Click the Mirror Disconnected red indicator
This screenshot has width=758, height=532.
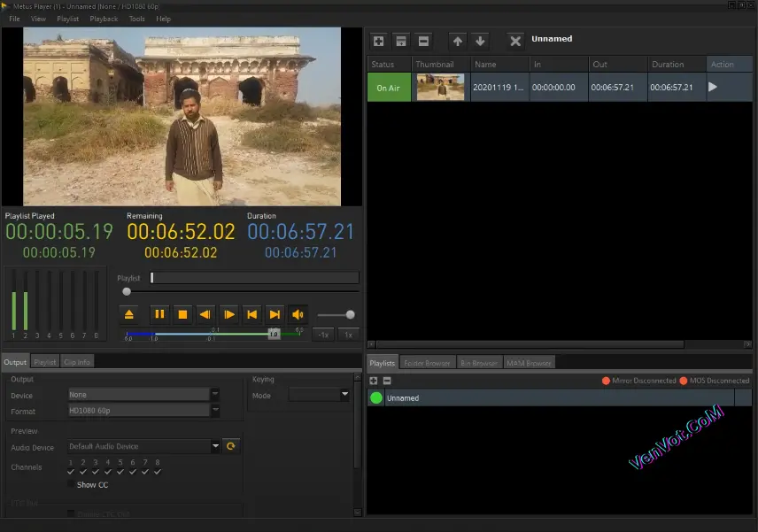point(606,381)
